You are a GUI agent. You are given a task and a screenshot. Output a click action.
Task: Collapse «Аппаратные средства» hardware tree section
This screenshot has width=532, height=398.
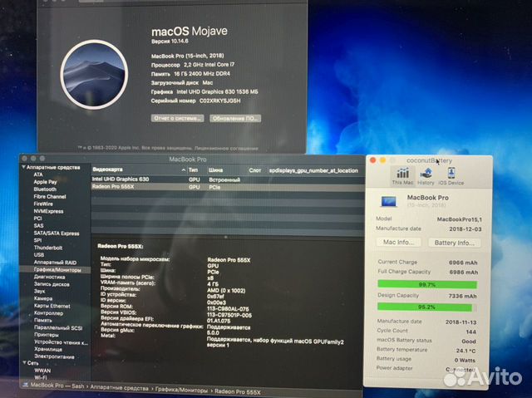[x=24, y=167]
